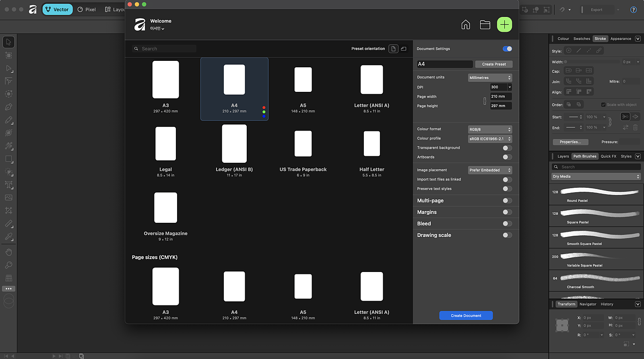The width and height of the screenshot is (644, 359).
Task: Select portrait preset orientation icon
Action: click(393, 49)
